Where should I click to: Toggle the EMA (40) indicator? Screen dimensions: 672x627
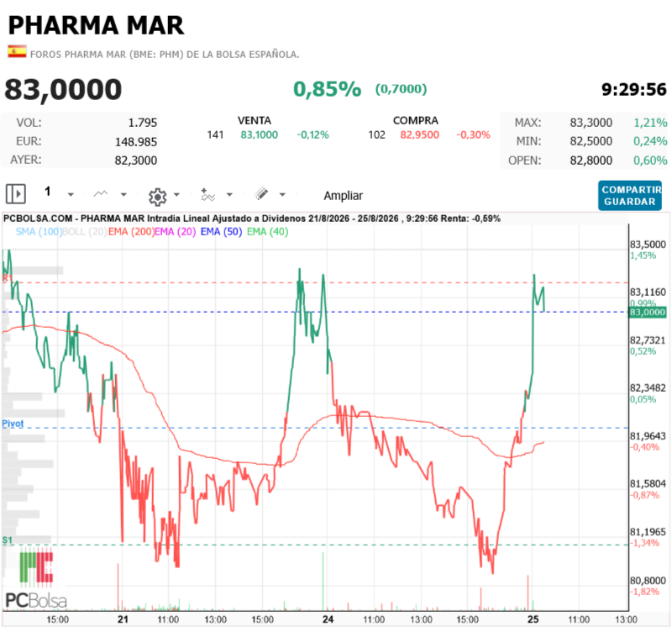point(267,232)
